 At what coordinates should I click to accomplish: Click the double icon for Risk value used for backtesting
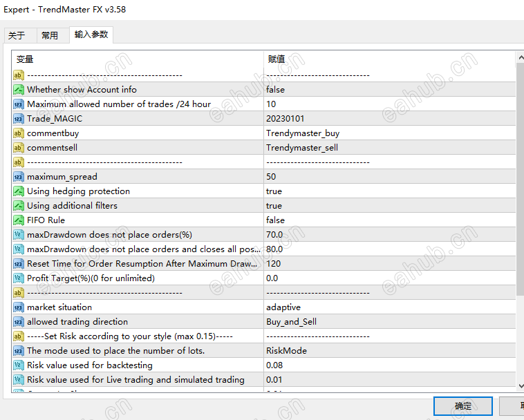[19, 365]
